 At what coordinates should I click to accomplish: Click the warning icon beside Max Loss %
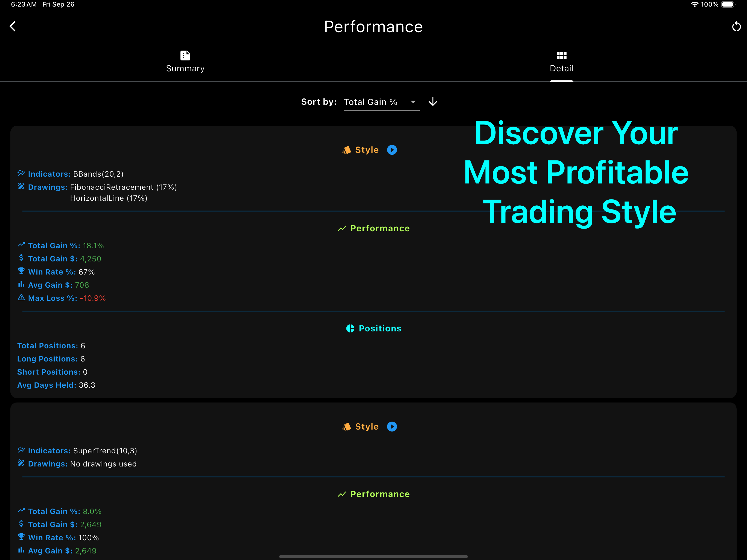click(21, 297)
